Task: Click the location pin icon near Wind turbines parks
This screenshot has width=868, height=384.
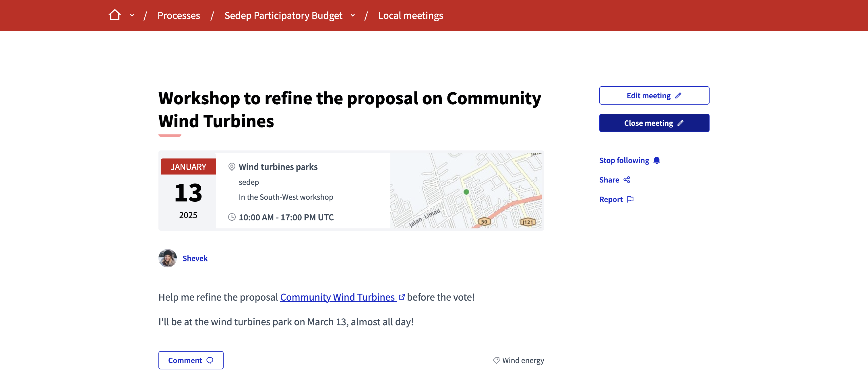Action: [x=232, y=166]
